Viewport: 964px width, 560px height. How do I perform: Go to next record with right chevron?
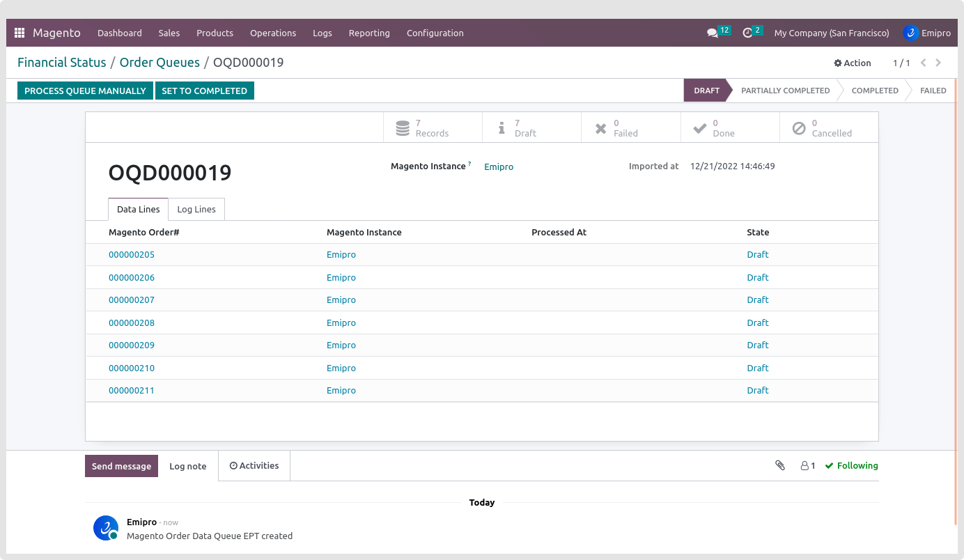(938, 63)
